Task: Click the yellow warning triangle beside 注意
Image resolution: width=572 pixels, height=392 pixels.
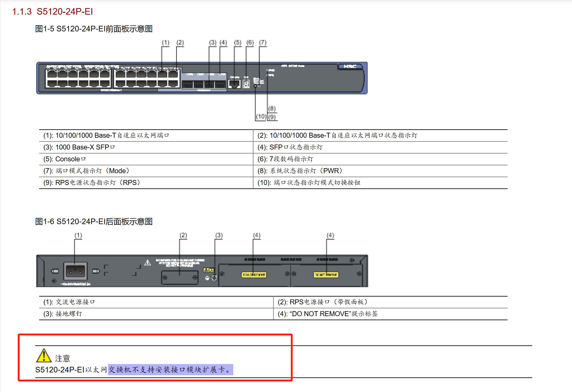Action: coord(44,356)
